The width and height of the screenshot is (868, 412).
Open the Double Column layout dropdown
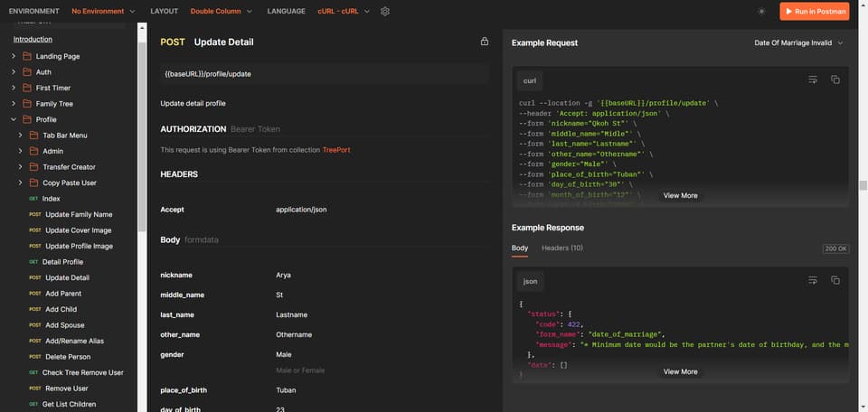222,11
